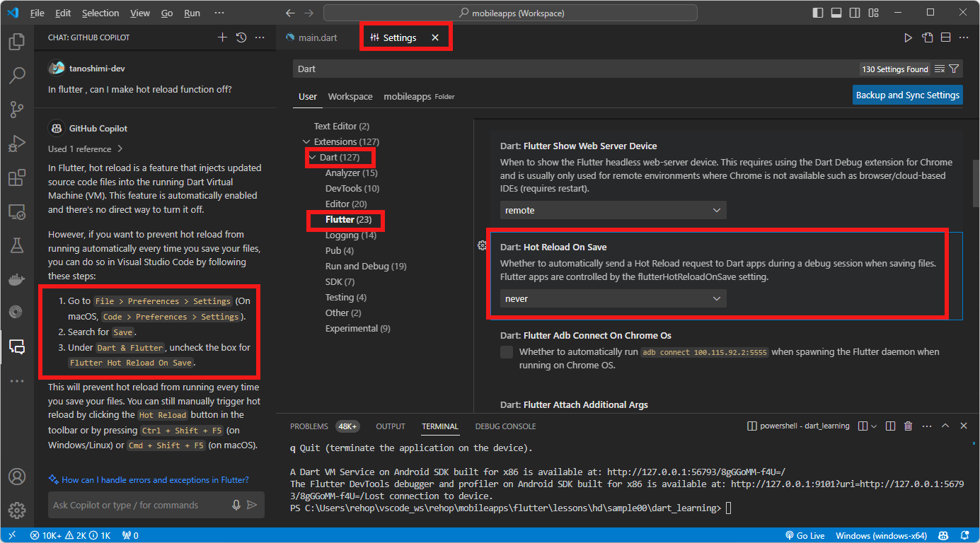Open the Debug Console panel tab

505,426
